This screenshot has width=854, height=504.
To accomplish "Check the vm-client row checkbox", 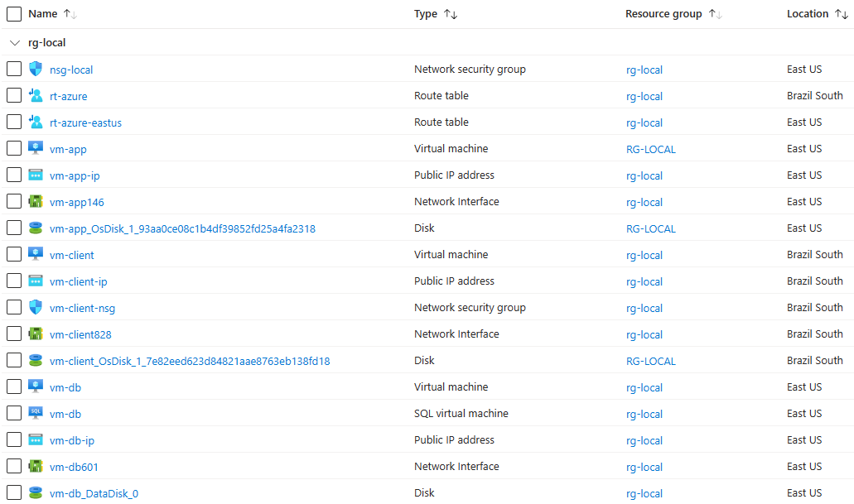I will (14, 254).
